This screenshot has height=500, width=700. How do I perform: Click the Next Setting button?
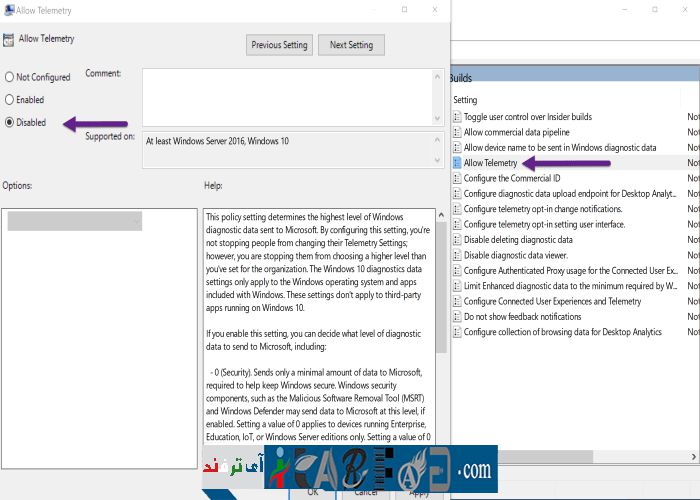pyautogui.click(x=351, y=45)
